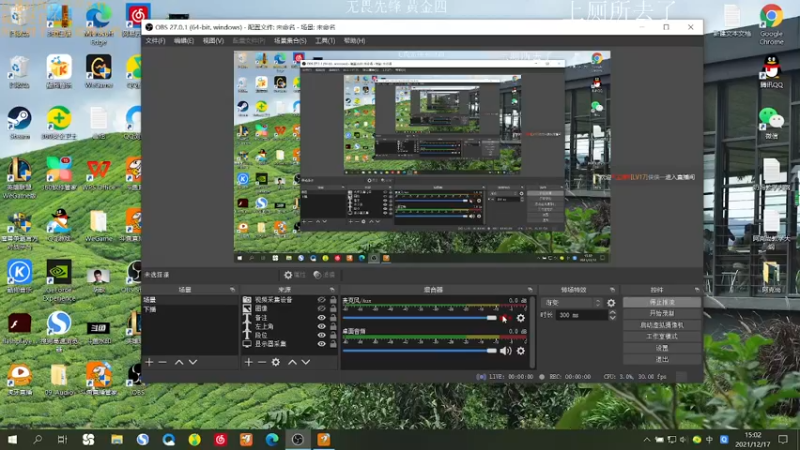This screenshot has width=800, height=450.
Task: Click the mixer panel's vertical scrollbar
Action: (533, 332)
